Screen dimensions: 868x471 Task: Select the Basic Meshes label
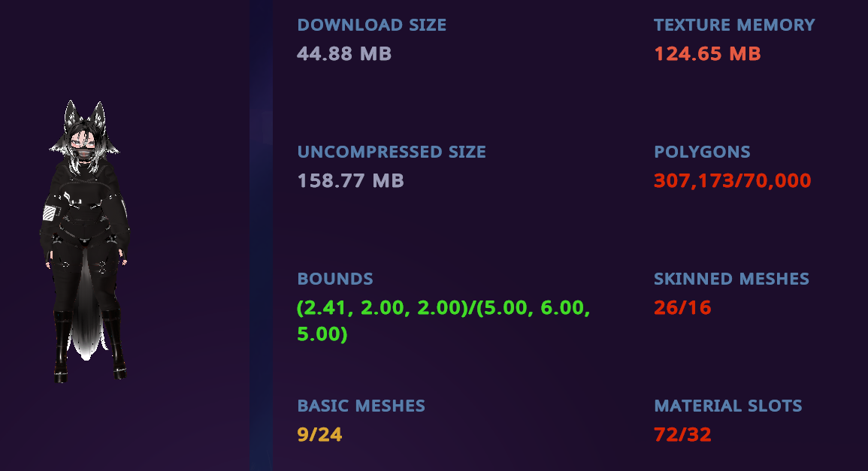[x=361, y=406]
